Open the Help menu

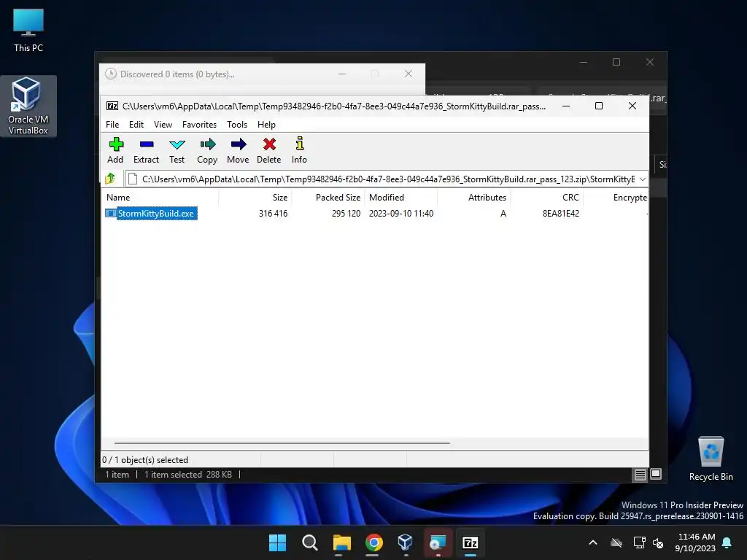coord(266,124)
